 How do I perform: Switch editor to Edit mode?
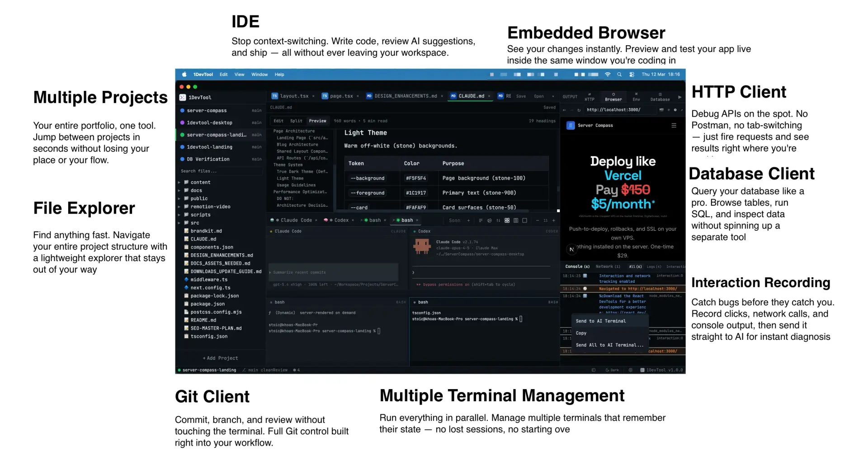pos(278,121)
